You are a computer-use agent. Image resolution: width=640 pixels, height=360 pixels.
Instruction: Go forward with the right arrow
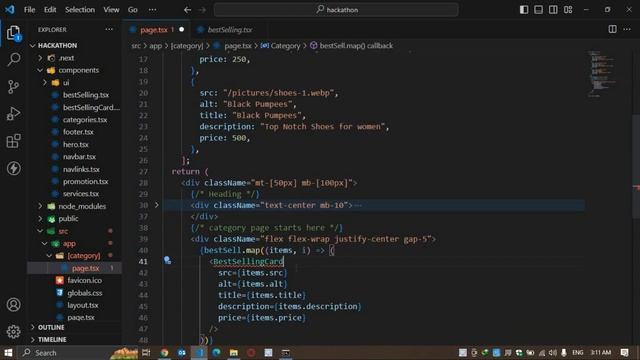202,10
